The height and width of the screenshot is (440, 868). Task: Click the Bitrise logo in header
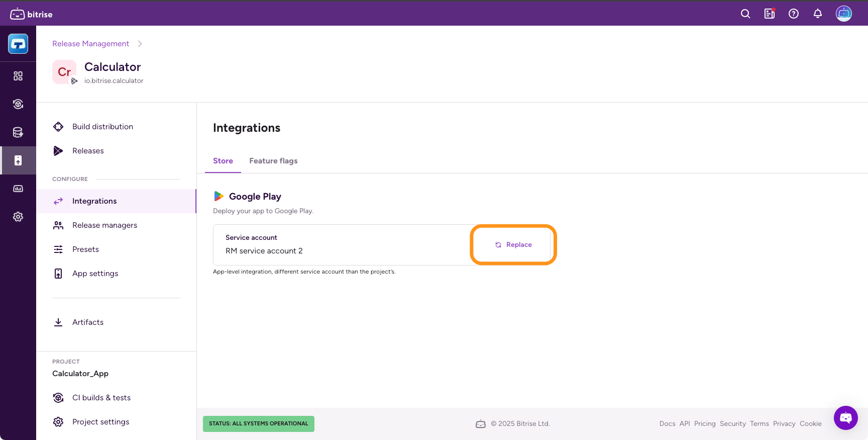click(31, 14)
